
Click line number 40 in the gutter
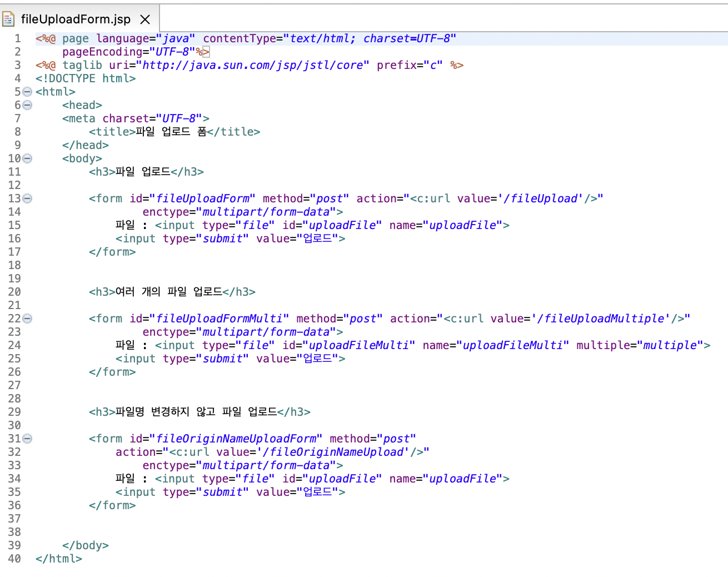point(14,558)
